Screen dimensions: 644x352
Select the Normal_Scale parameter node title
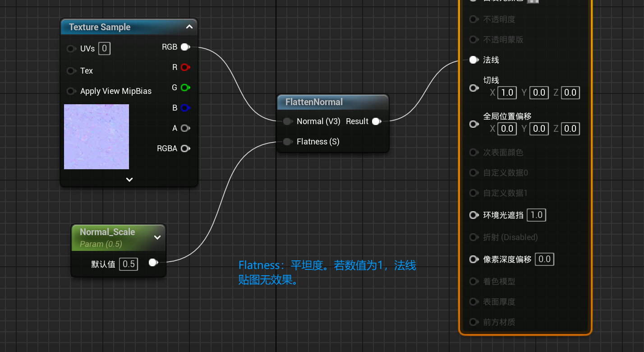pyautogui.click(x=107, y=232)
